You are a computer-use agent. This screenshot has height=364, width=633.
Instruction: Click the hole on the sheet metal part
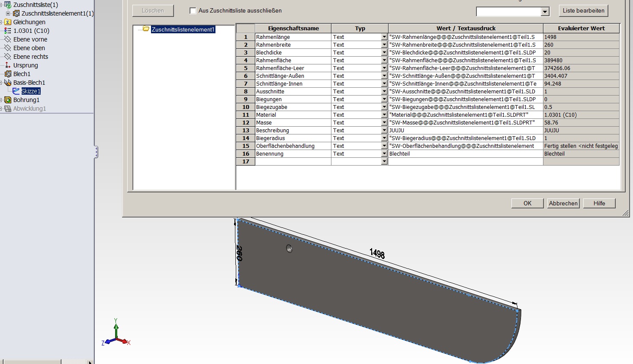289,249
